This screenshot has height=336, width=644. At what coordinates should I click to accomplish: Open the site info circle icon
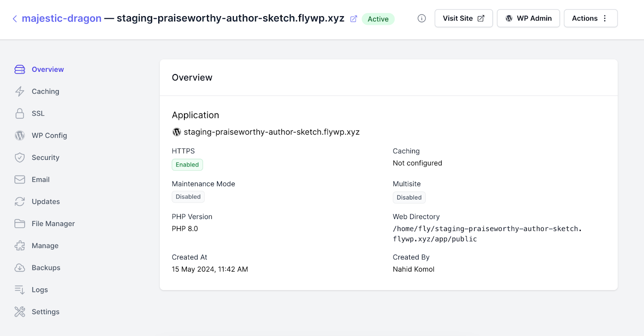point(421,19)
